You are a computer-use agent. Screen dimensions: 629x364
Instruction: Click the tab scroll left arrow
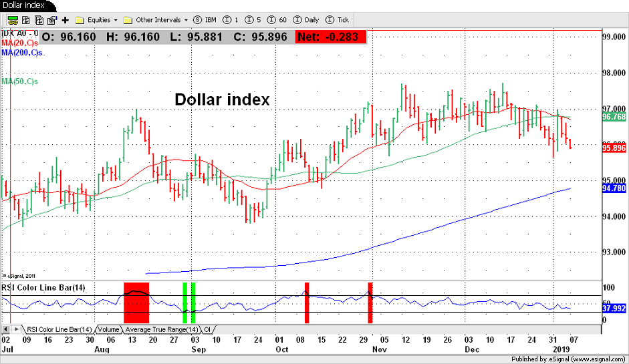coord(5,329)
